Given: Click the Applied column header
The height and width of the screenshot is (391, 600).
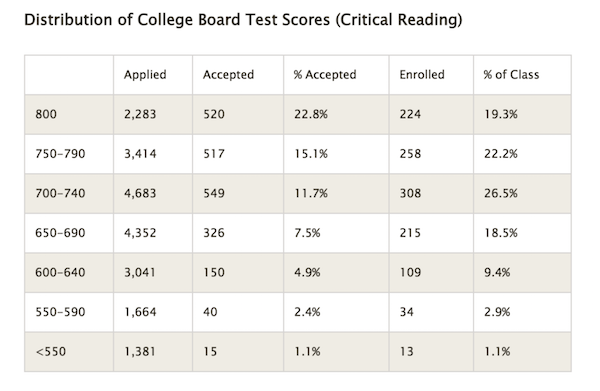Looking at the screenshot, I should 145,75.
